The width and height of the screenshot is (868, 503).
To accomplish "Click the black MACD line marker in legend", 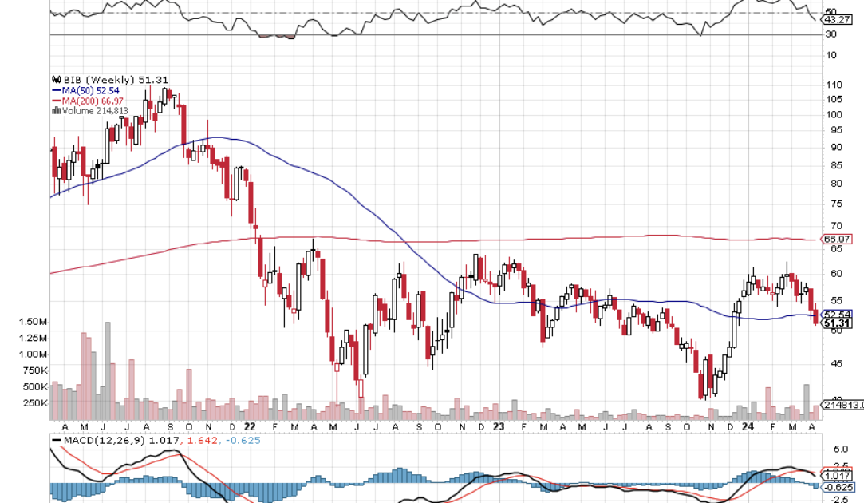I will click(56, 440).
